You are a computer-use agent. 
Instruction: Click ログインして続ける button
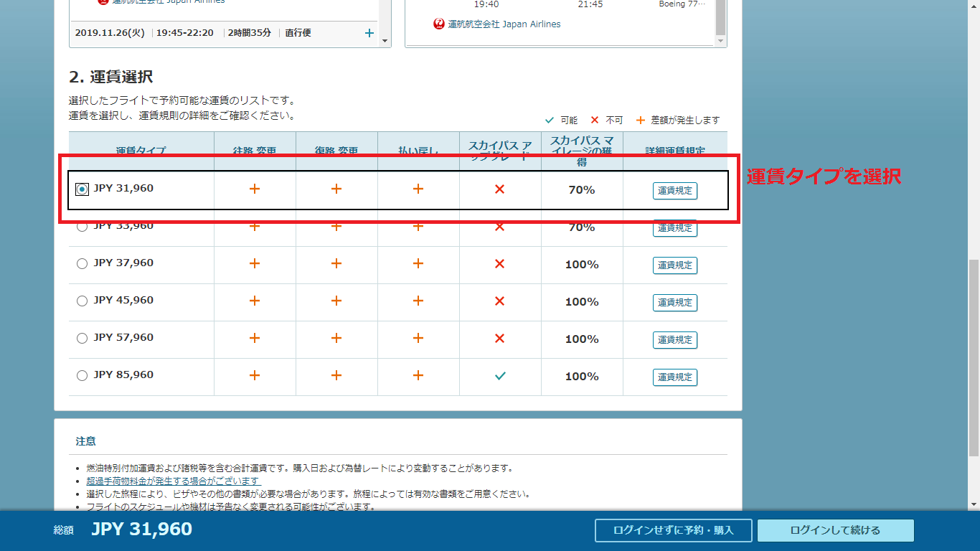pyautogui.click(x=836, y=530)
